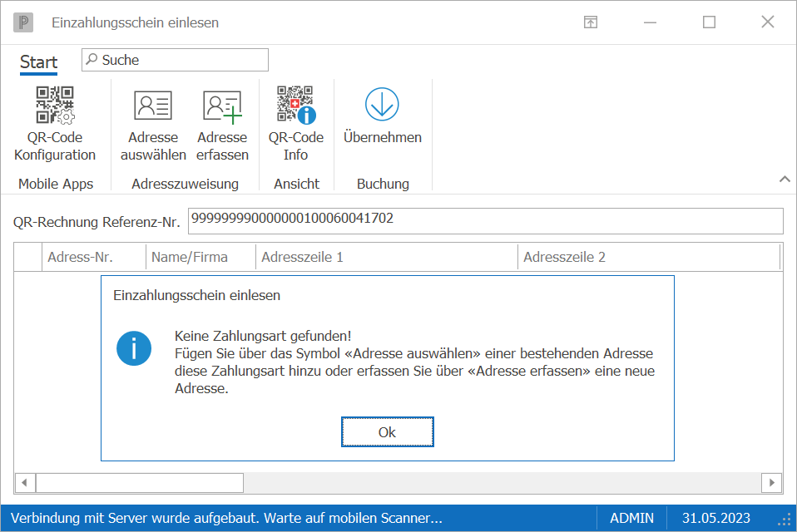Click the resize grip in status bar
The width and height of the screenshot is (797, 532).
coord(785,520)
